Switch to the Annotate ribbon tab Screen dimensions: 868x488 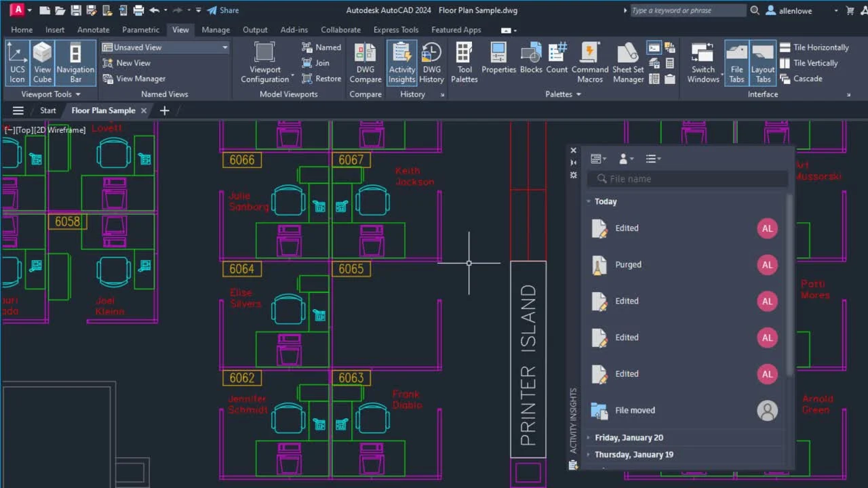point(93,30)
